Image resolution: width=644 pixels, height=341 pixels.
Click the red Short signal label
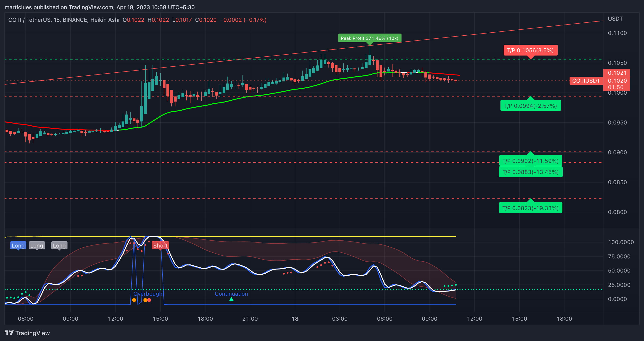click(x=160, y=245)
